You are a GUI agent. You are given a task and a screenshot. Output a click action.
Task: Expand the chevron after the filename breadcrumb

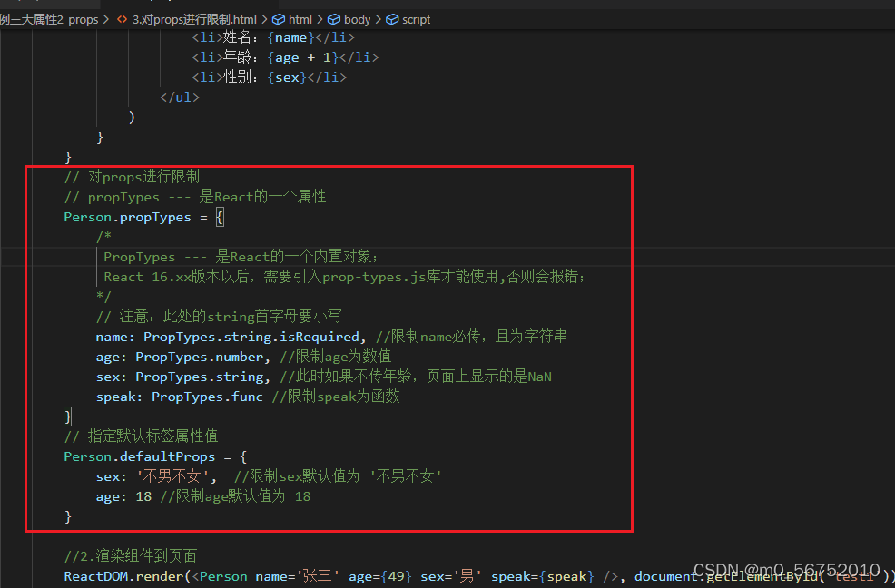point(263,18)
